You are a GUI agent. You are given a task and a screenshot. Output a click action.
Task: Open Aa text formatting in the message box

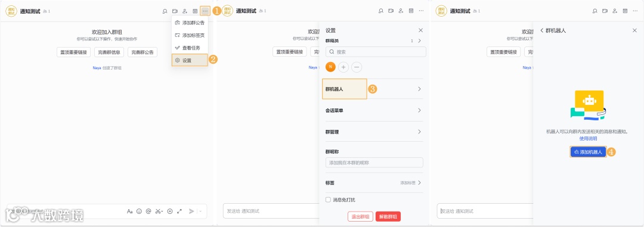[x=130, y=212]
